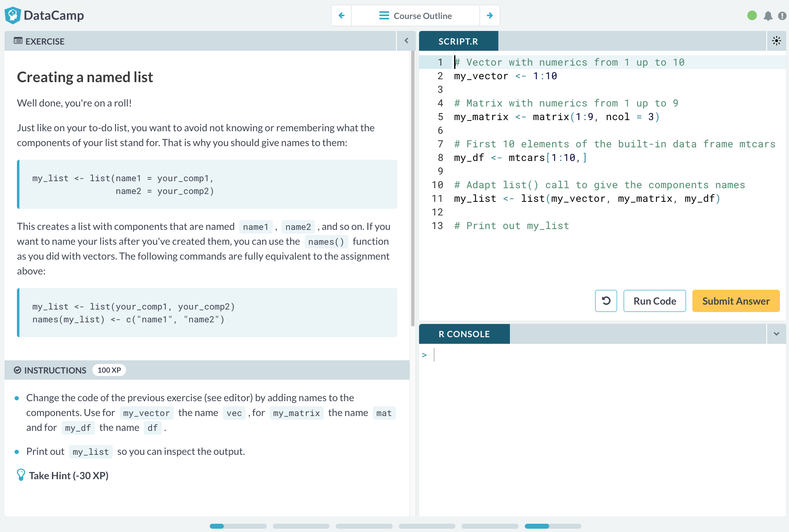Click line 7 mtcars comment
This screenshot has width=789, height=532.
pyautogui.click(x=615, y=144)
